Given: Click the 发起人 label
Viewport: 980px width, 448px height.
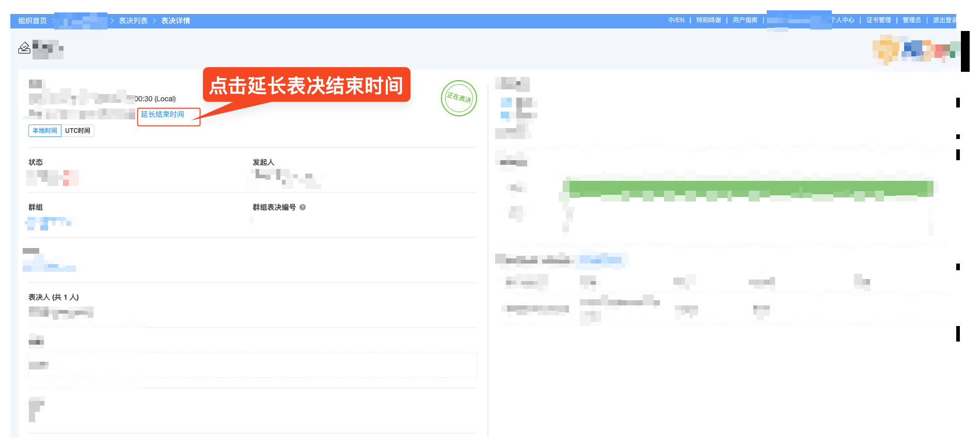Looking at the screenshot, I should (x=263, y=162).
